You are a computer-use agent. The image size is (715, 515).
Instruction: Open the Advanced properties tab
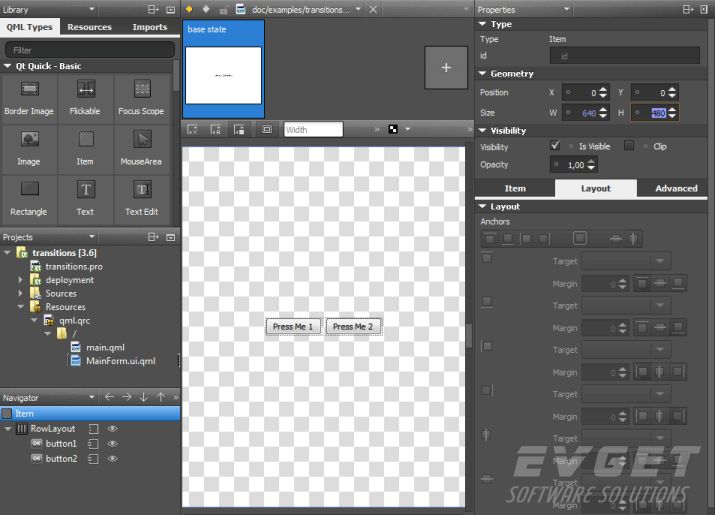tap(676, 188)
